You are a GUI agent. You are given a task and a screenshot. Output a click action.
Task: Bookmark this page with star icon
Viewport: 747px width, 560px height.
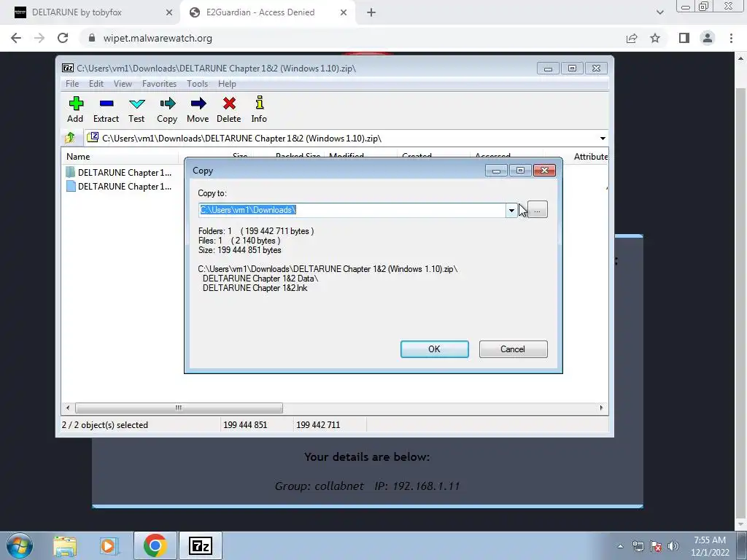(x=655, y=38)
